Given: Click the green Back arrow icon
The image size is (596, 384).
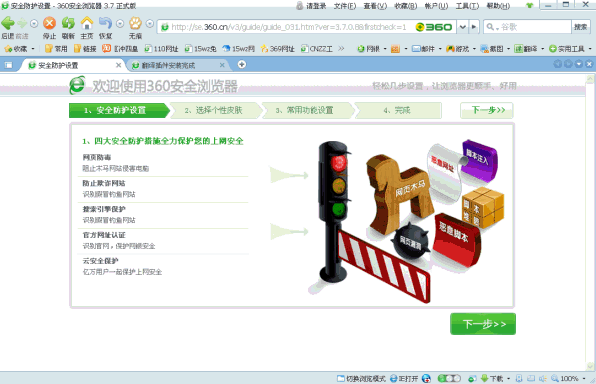Looking at the screenshot, I should tap(8, 24).
